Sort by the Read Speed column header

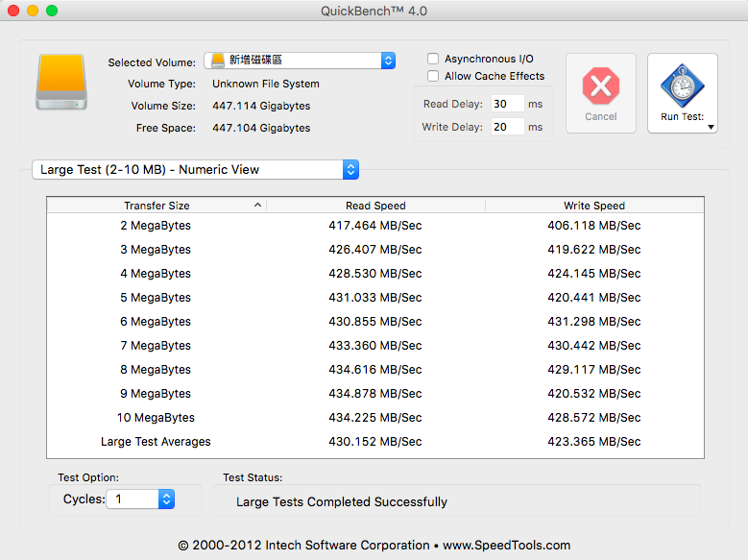coord(375,206)
